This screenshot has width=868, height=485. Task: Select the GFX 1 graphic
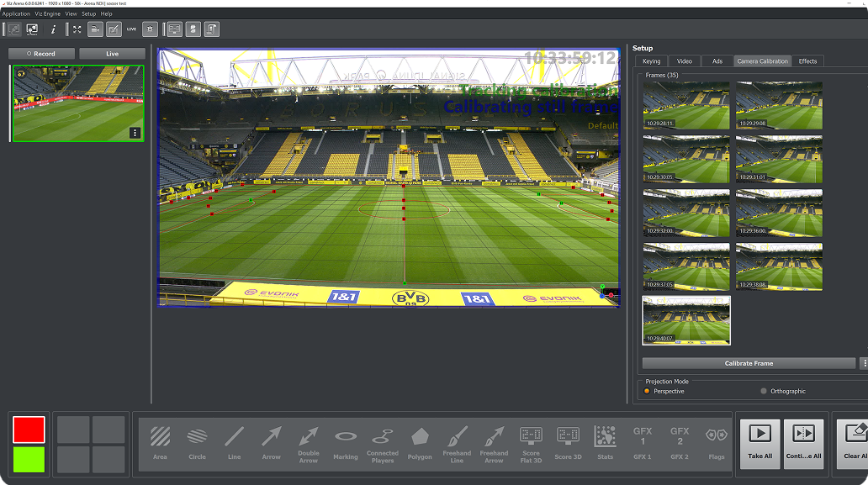(642, 443)
